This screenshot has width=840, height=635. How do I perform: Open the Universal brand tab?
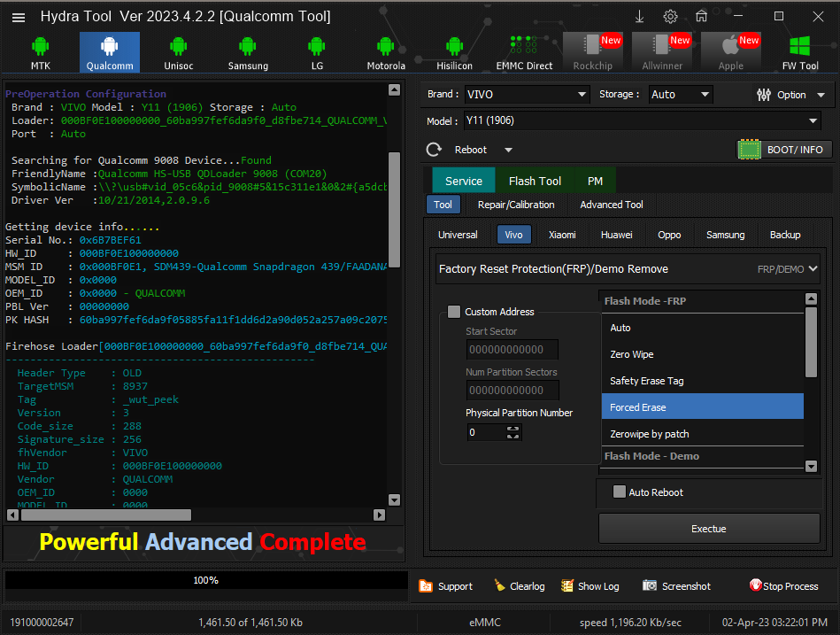(458, 235)
